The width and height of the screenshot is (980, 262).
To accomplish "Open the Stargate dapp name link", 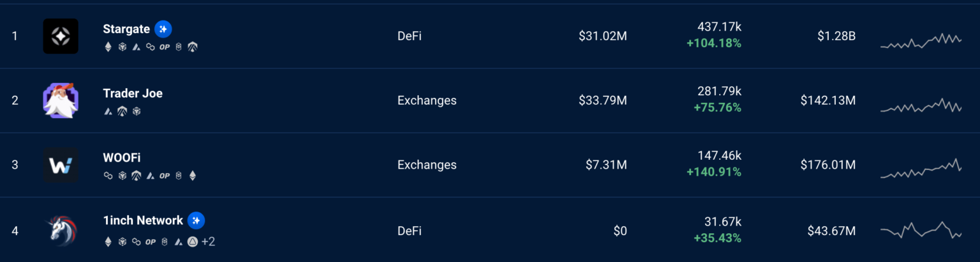I will pos(126,29).
